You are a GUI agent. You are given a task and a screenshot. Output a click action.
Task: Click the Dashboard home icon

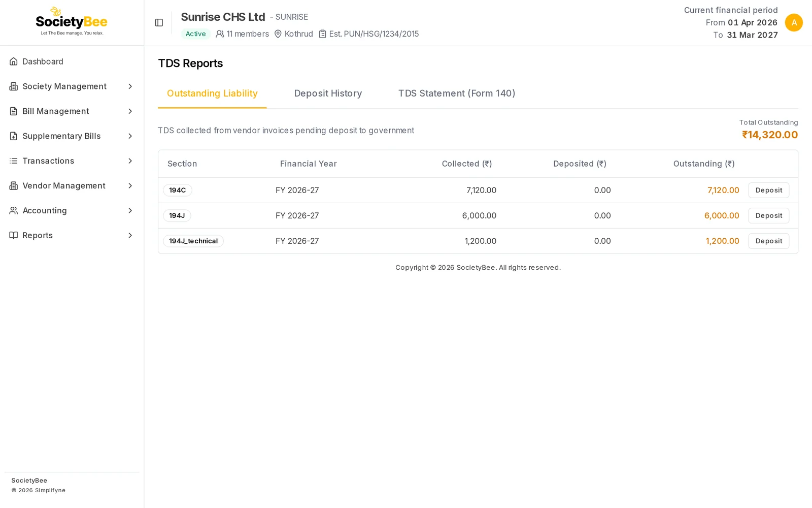tap(14, 61)
